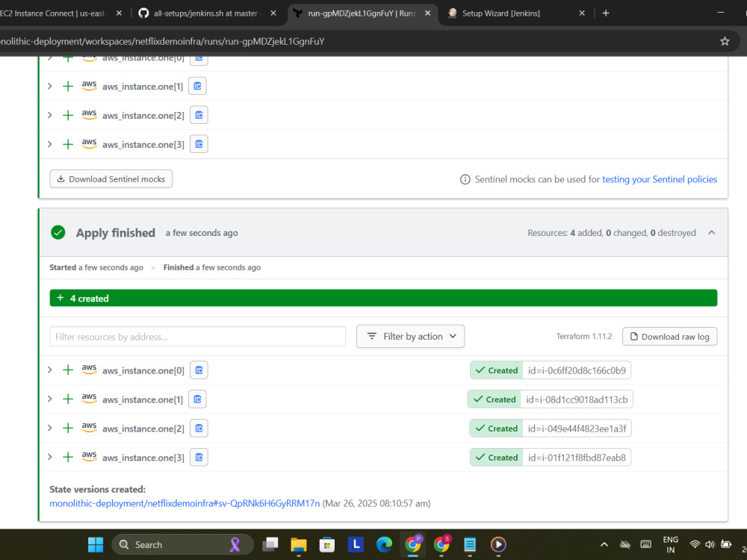The height and width of the screenshot is (560, 747).
Task: Download Sentinel mocks
Action: (x=111, y=179)
